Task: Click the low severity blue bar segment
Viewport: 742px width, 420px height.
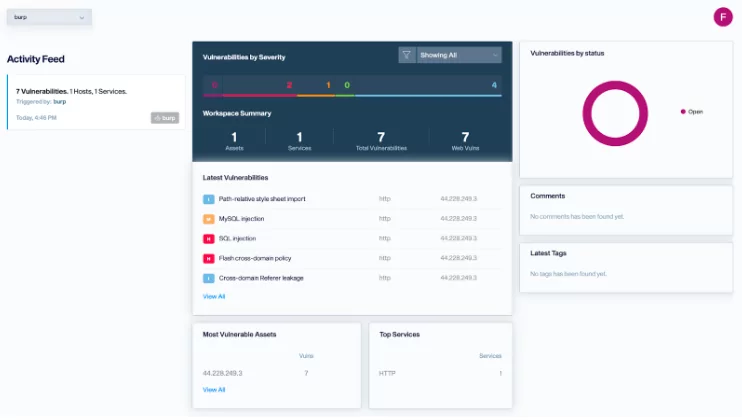Action: pyautogui.click(x=427, y=96)
